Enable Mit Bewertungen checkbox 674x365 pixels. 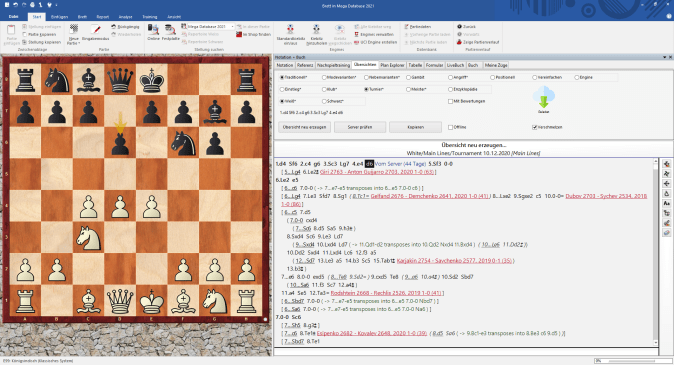[450, 101]
